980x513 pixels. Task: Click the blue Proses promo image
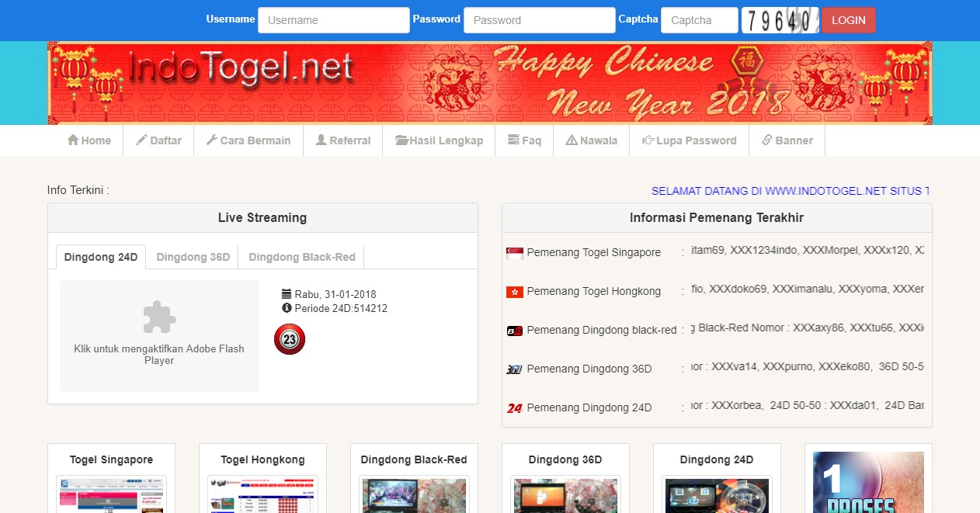point(868,483)
